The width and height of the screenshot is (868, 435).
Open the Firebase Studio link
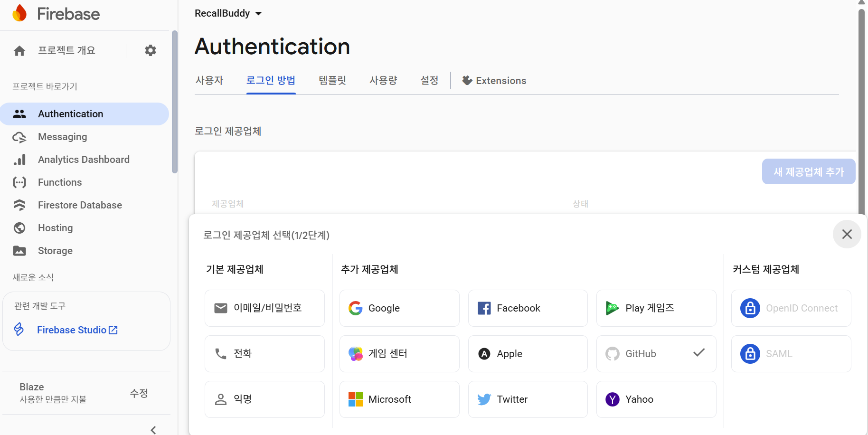77,330
